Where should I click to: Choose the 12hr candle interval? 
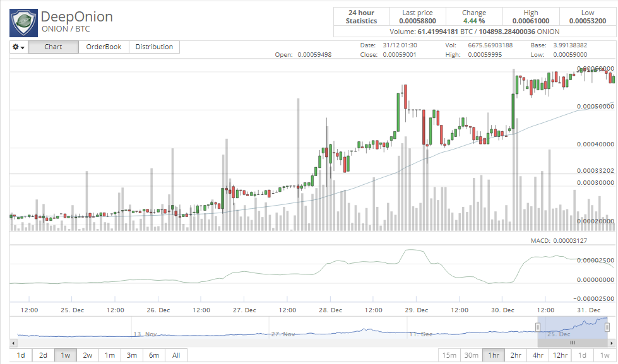560,355
